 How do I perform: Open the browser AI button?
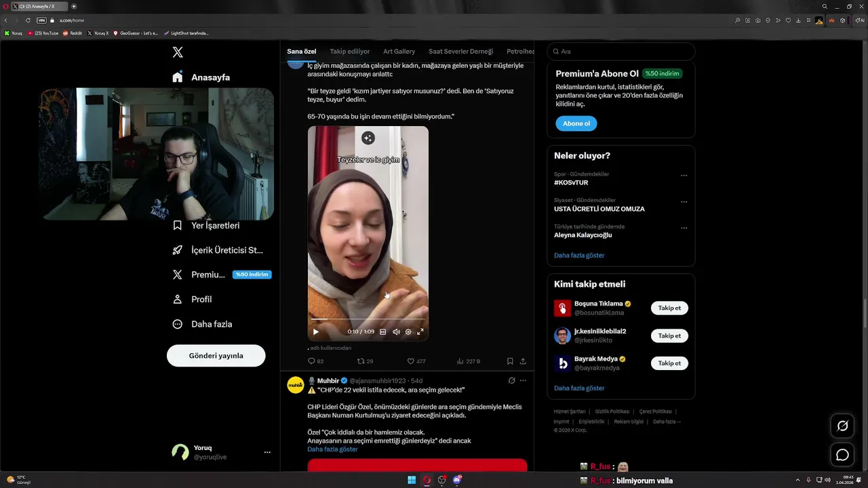pyautogui.click(x=861, y=20)
